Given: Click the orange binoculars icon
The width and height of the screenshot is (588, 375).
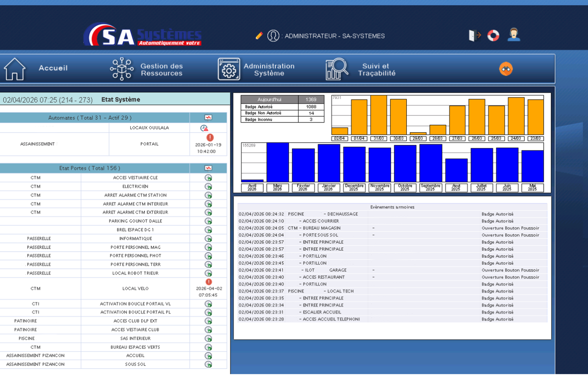Looking at the screenshot, I should point(506,69).
